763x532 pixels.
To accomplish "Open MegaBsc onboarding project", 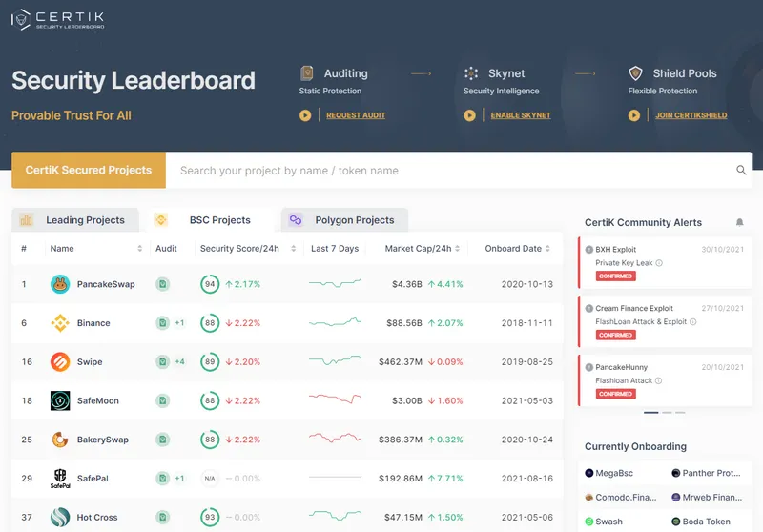I will (x=609, y=473).
